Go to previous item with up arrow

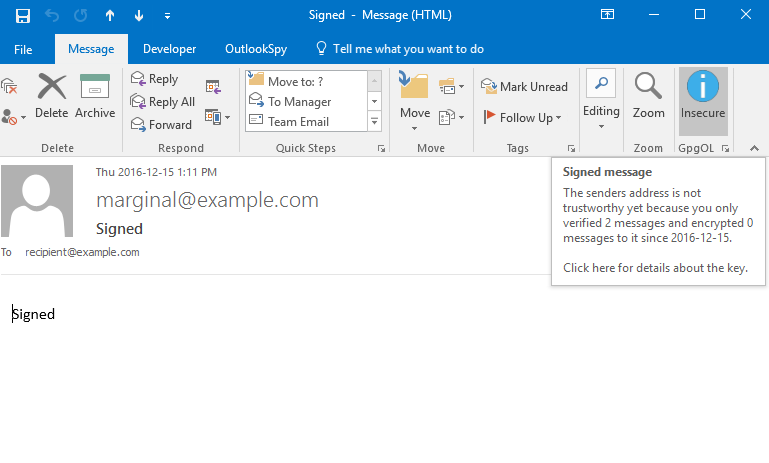110,15
